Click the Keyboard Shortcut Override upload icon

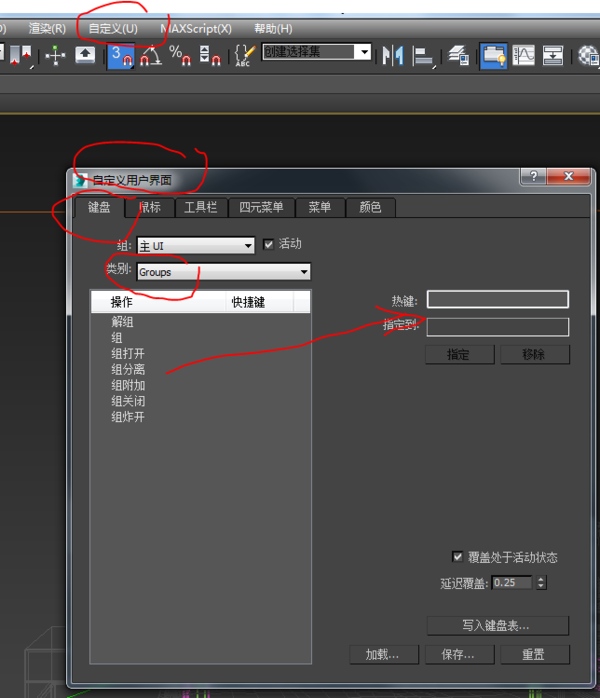85,55
